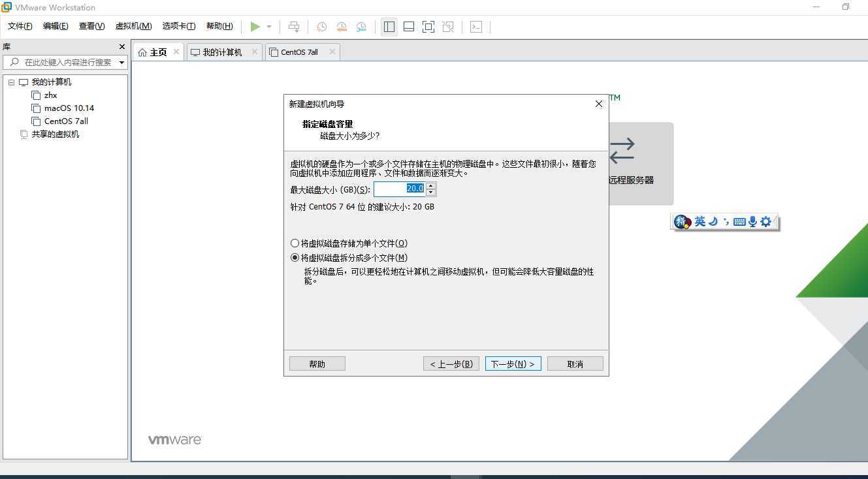Close the 主页 tab
The height and width of the screenshot is (479, 868).
click(176, 52)
